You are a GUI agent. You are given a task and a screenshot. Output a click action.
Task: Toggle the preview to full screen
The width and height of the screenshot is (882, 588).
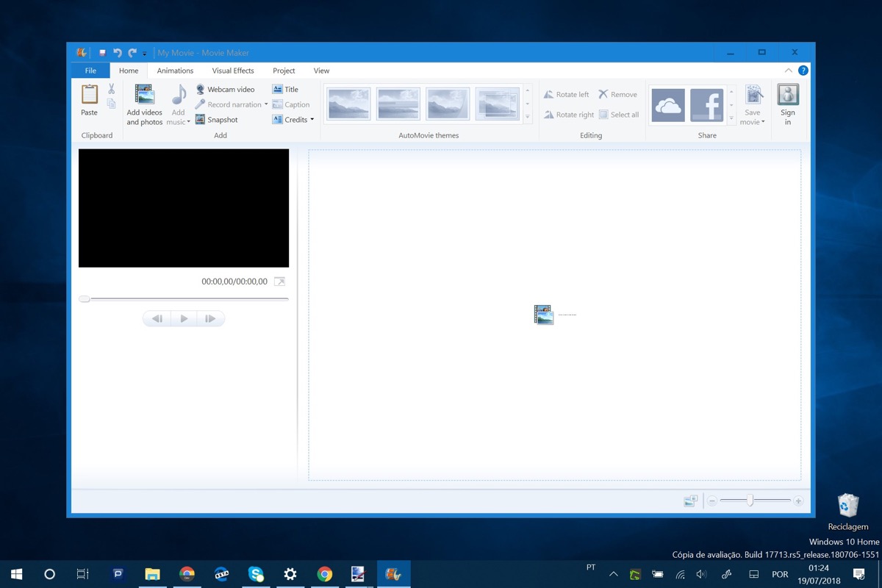coord(279,282)
